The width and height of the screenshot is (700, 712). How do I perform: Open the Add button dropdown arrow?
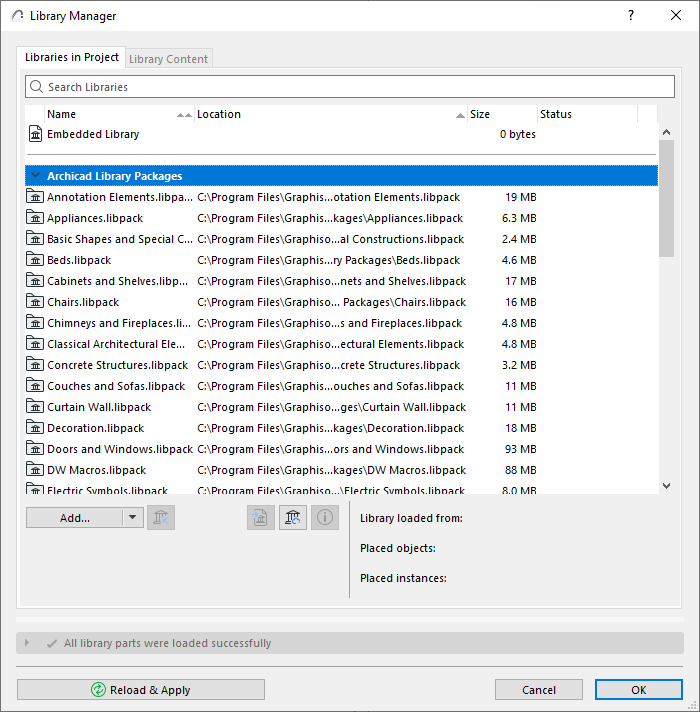pyautogui.click(x=133, y=517)
